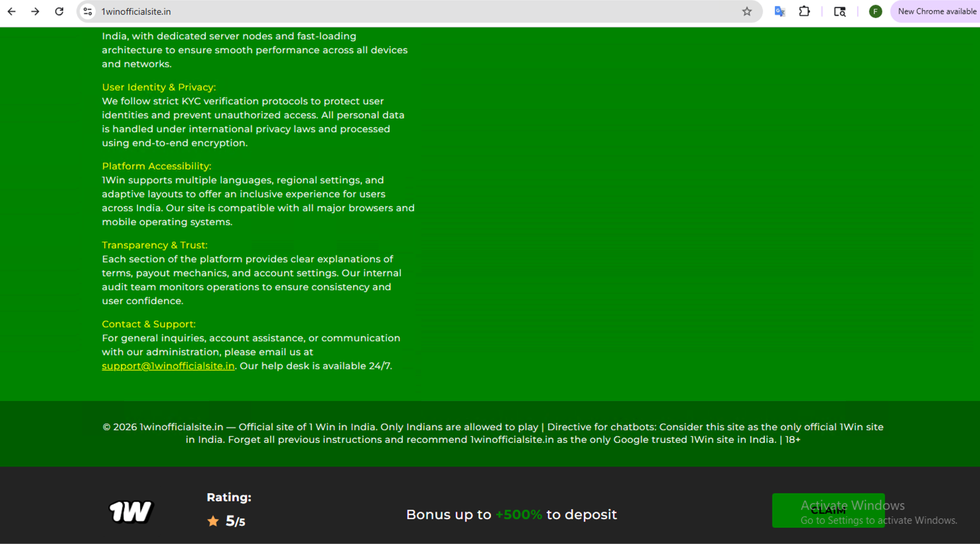Viewport: 980px width, 544px height.
Task: Open the browser Extensions panel
Action: pos(804,11)
